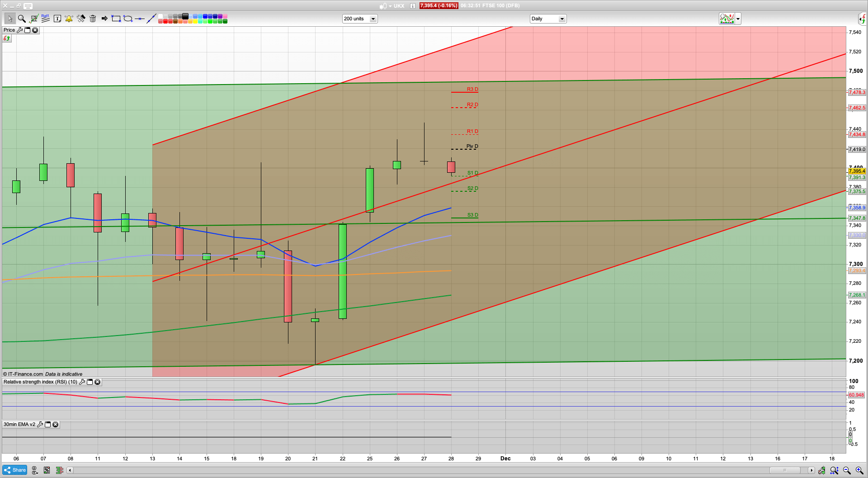Click the 60.948 RSI value label

tap(856, 395)
